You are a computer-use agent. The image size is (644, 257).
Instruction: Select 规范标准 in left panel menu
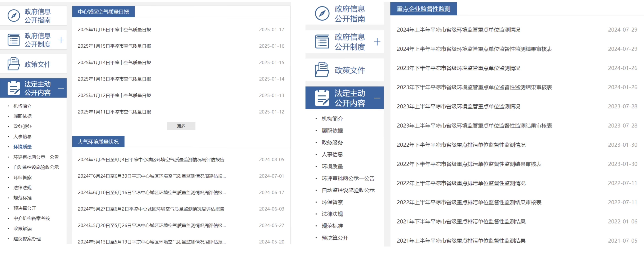(x=22, y=198)
